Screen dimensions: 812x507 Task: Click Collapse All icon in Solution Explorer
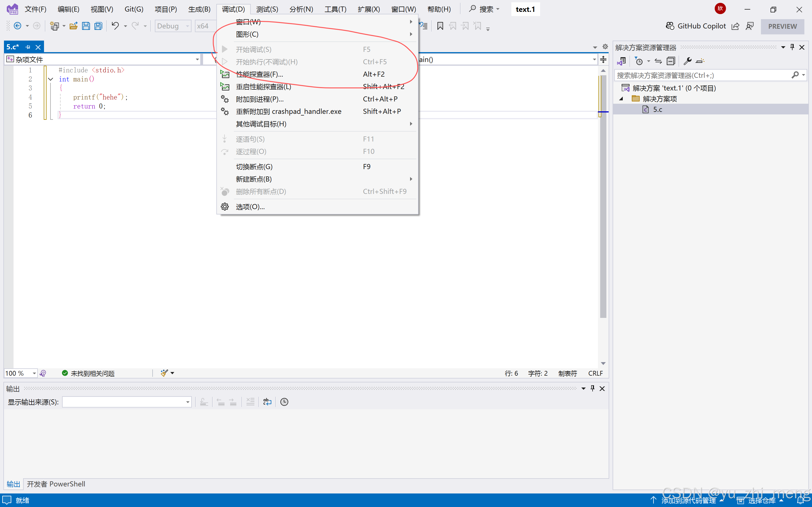point(671,61)
